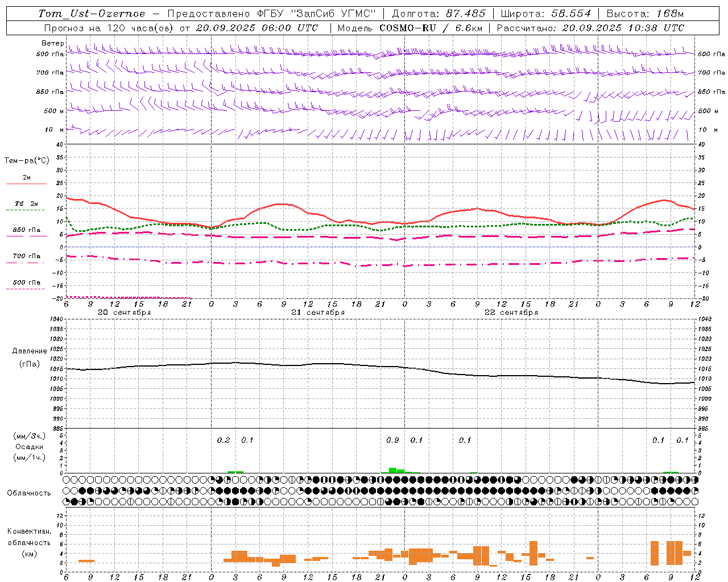
Task: Select the Давление pressure chart label
Action: [x=30, y=351]
